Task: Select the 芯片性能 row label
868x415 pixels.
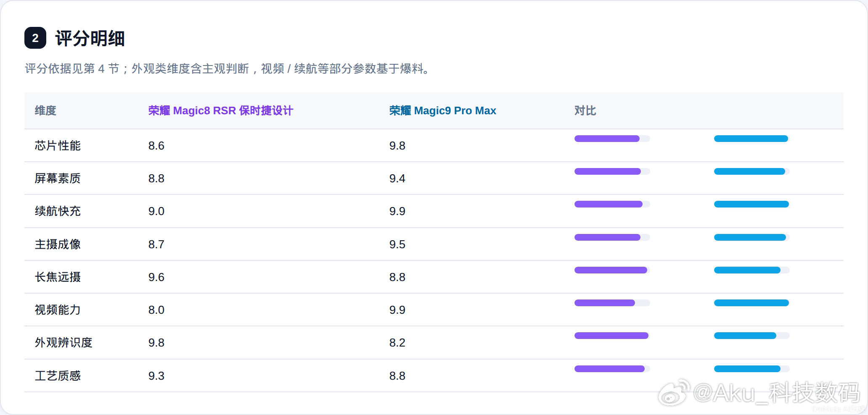Action: (58, 146)
